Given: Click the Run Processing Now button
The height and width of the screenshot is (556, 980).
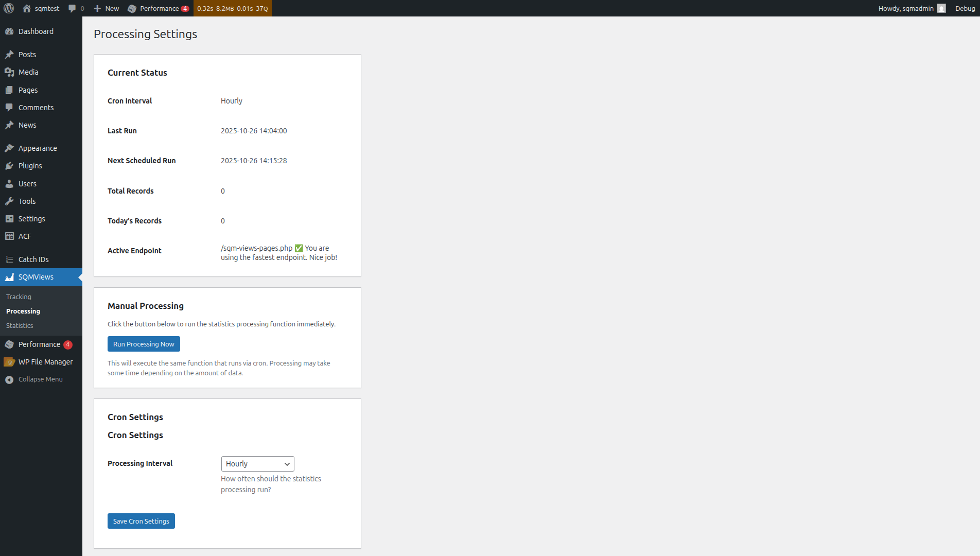Looking at the screenshot, I should coord(144,343).
